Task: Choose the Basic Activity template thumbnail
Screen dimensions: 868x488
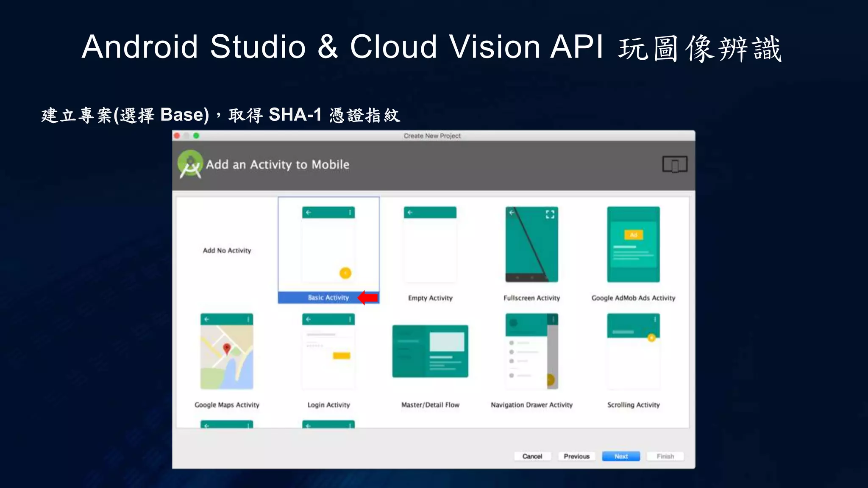Action: tap(328, 244)
